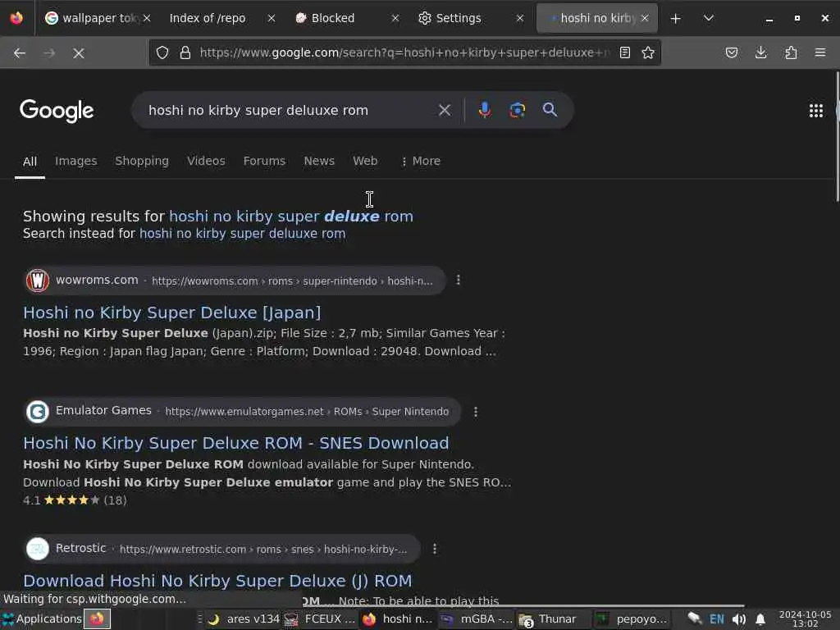Open options for the Retrostic result

[x=435, y=549]
